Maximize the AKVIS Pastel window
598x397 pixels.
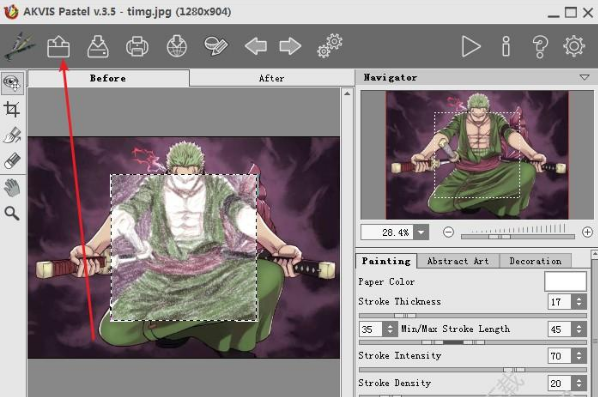pos(571,13)
